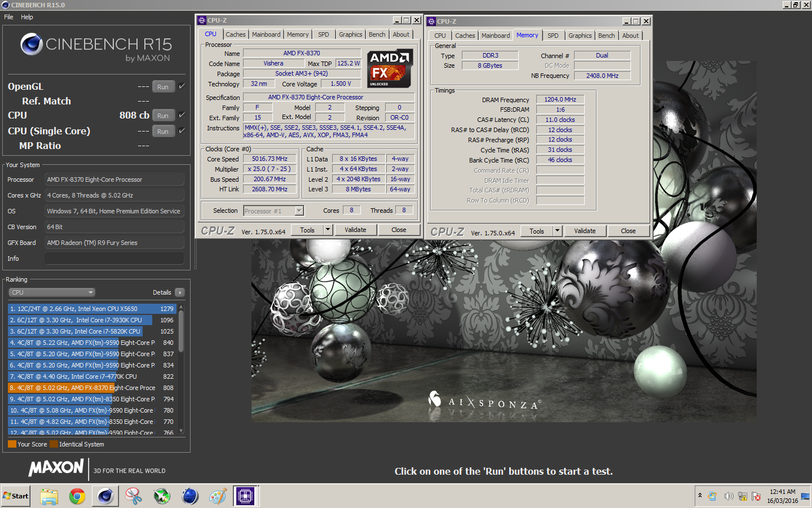The image size is (812, 508).
Task: Click the Cinebench taskbar icon
Action: click(x=105, y=496)
